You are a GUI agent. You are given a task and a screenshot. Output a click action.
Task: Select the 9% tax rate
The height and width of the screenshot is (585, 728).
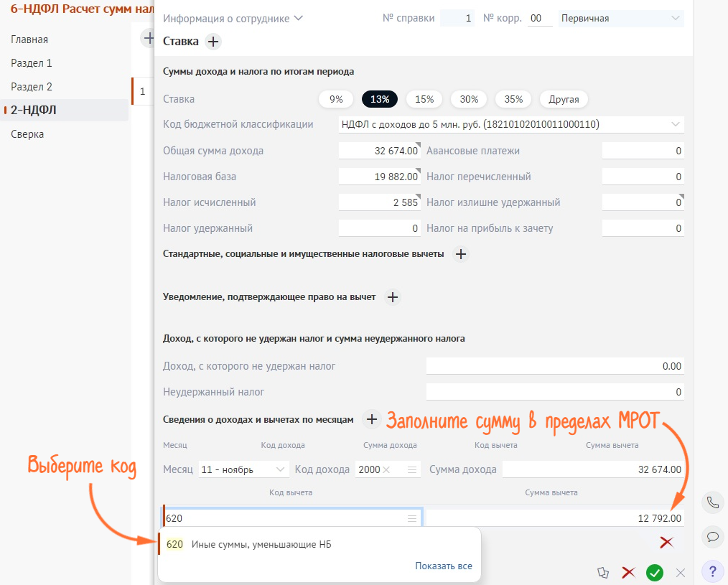coord(336,100)
